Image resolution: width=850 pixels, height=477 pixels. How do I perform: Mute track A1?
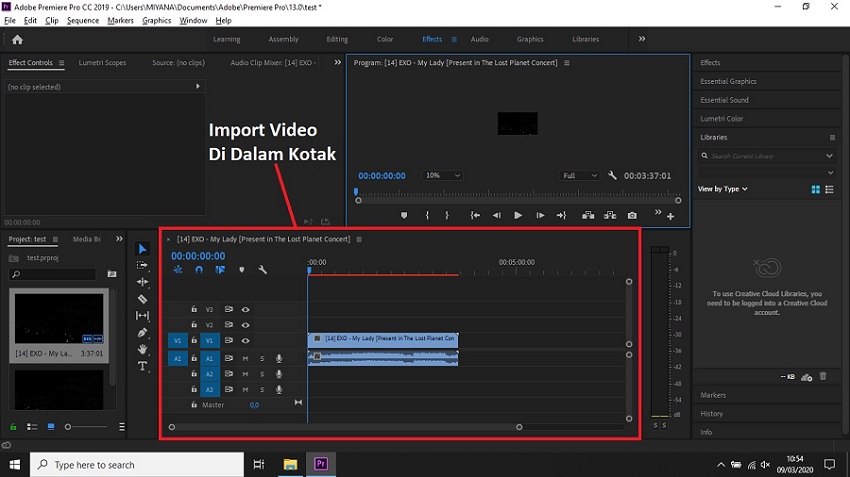click(246, 358)
